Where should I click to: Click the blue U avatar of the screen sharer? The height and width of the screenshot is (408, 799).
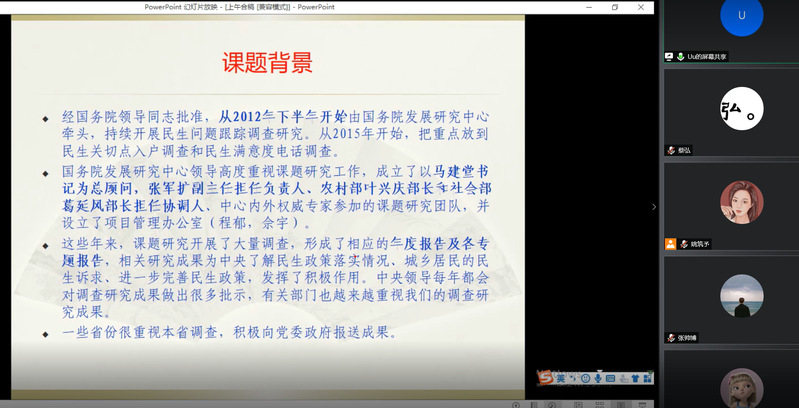pos(741,17)
